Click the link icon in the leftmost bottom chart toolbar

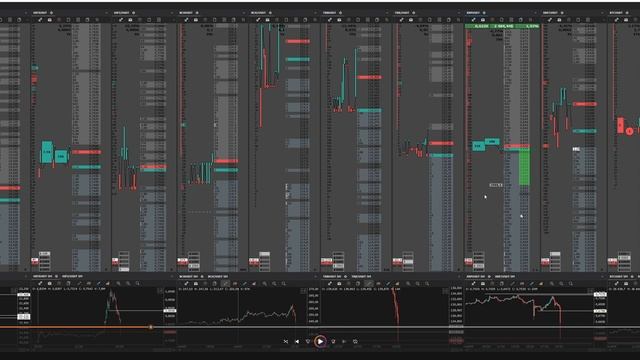(x=40, y=283)
